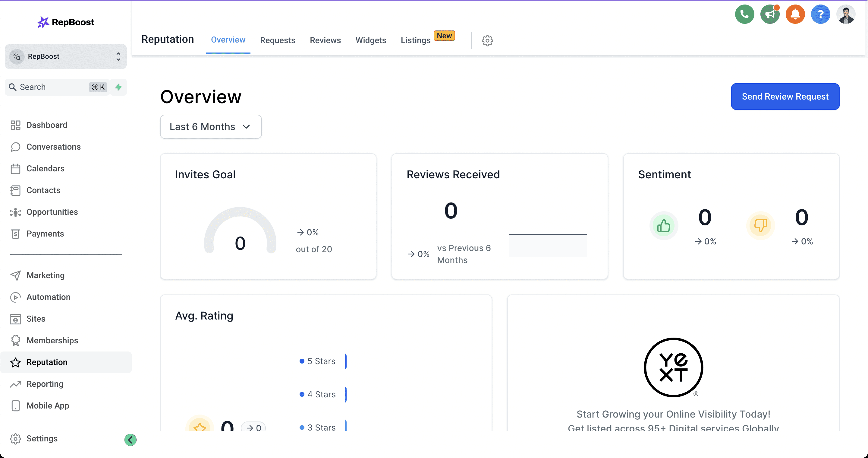Click the green phone dialer icon

tap(744, 14)
